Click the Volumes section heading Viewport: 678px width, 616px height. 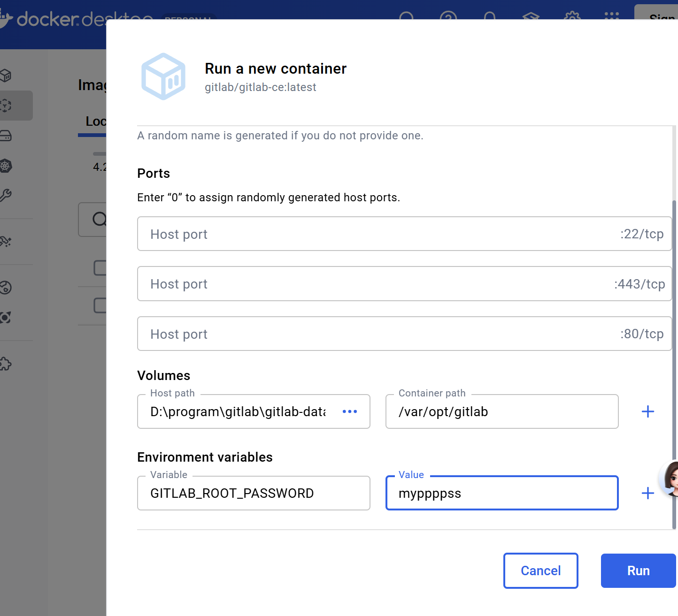(x=164, y=375)
